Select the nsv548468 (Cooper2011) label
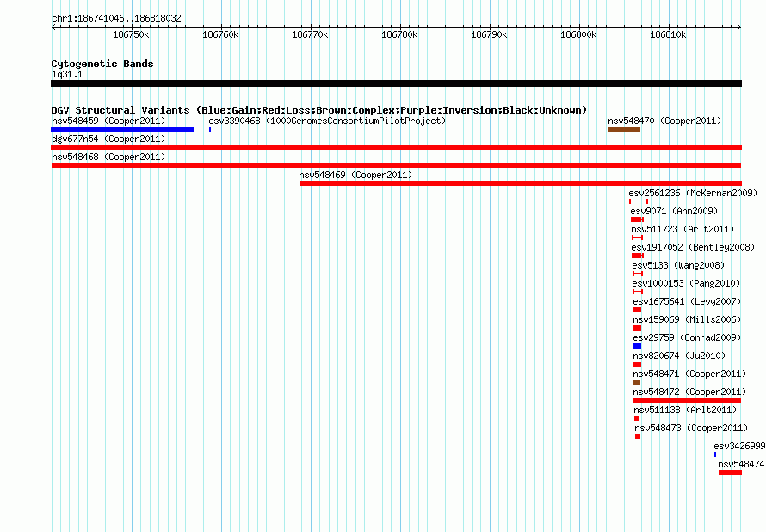The image size is (766, 532). click(108, 157)
